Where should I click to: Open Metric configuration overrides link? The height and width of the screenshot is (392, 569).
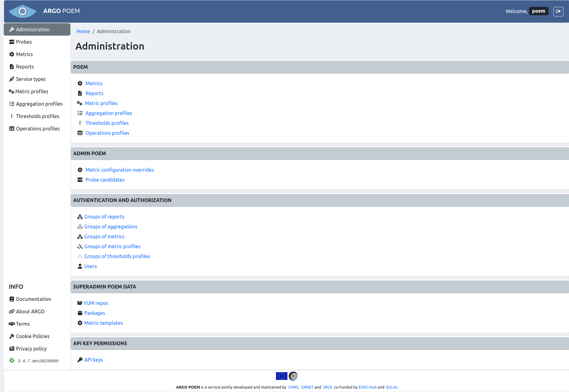tap(120, 170)
